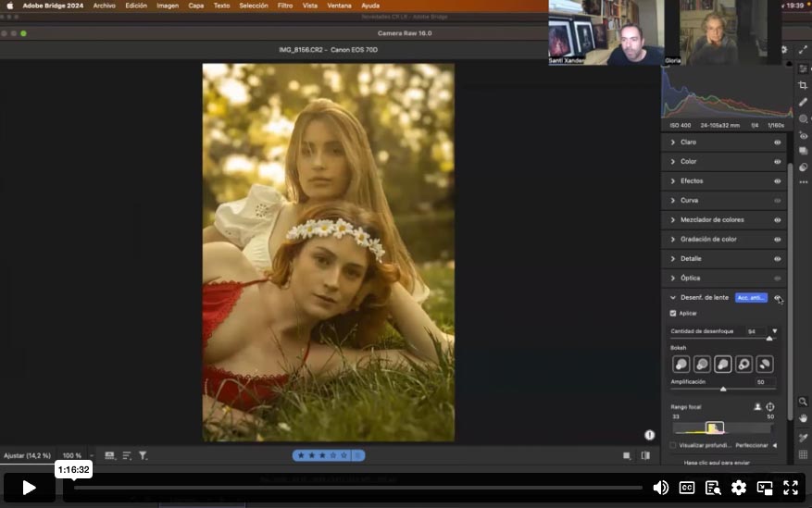This screenshot has width=812, height=508.
Task: Toggle Óptica panel eye icon
Action: click(x=778, y=279)
